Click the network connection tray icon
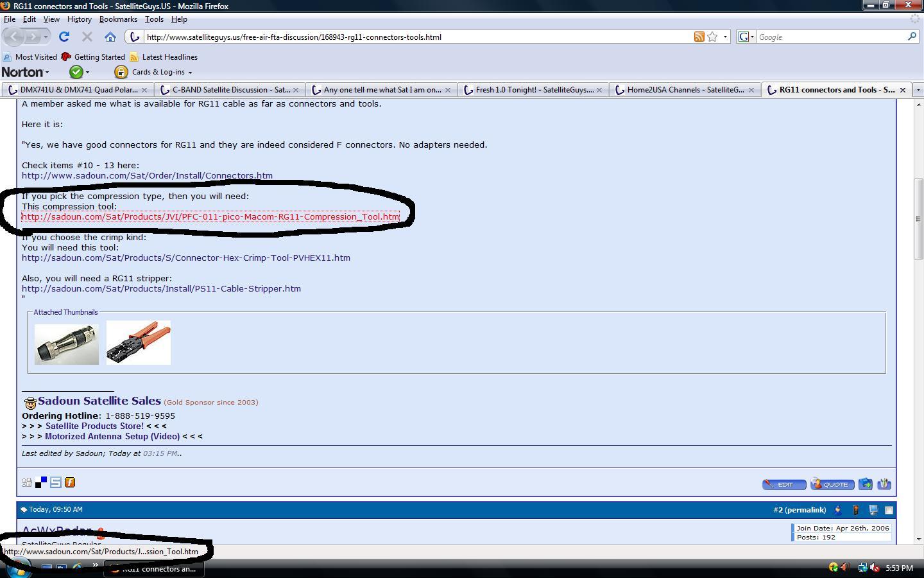 [x=863, y=568]
